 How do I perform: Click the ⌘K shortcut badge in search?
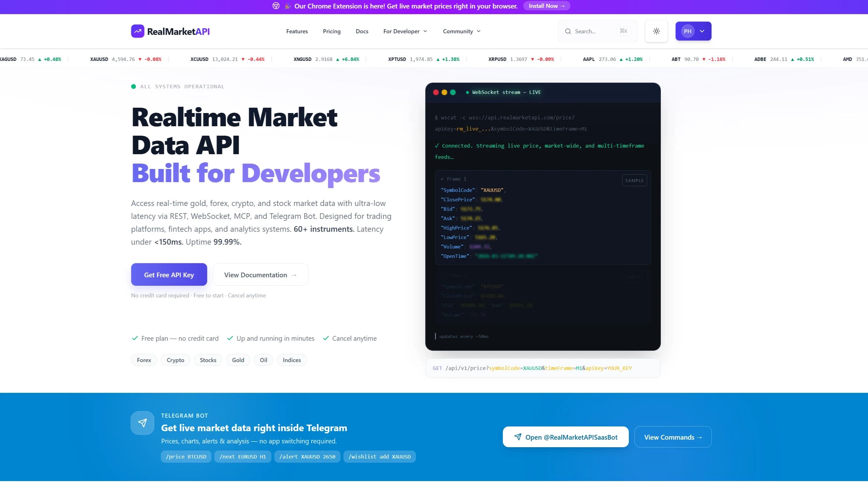pos(624,31)
